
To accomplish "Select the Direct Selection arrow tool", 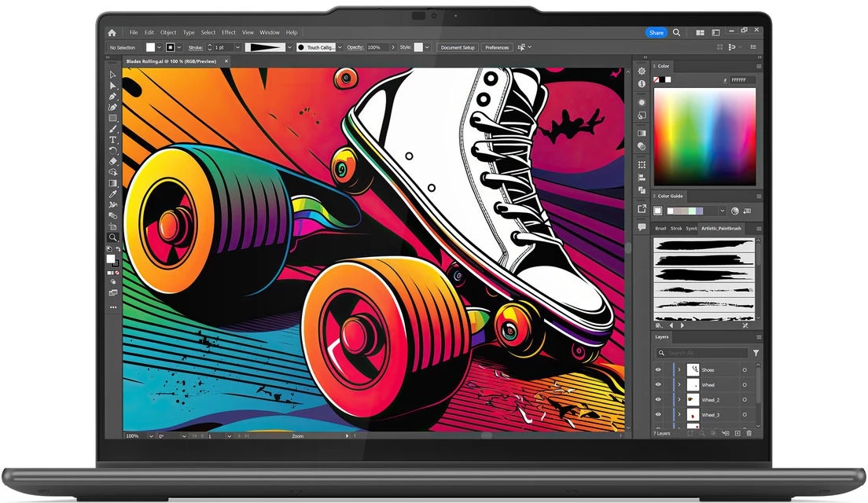I will click(x=112, y=85).
